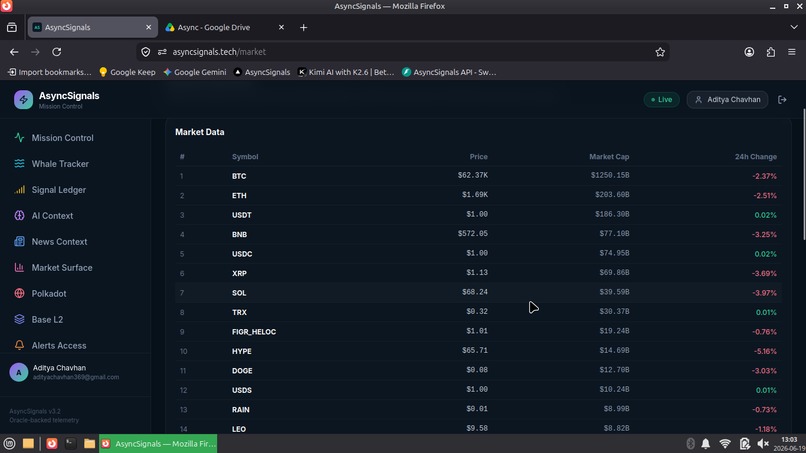Click muted volume tray icon
806x453 pixels.
pyautogui.click(x=763, y=443)
